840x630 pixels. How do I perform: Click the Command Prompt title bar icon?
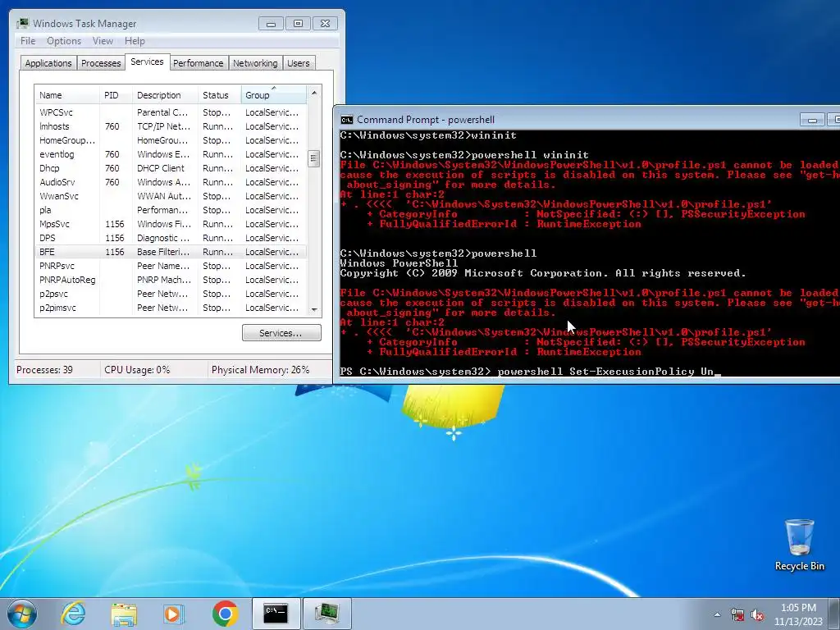(347, 120)
